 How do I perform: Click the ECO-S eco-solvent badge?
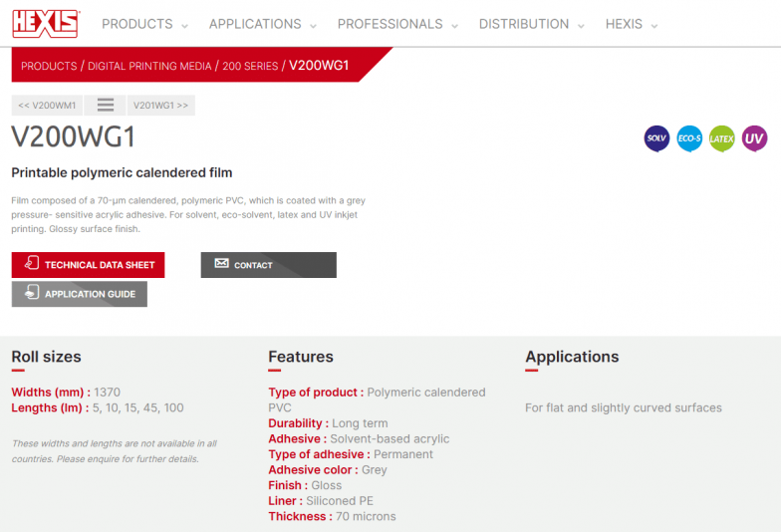689,138
